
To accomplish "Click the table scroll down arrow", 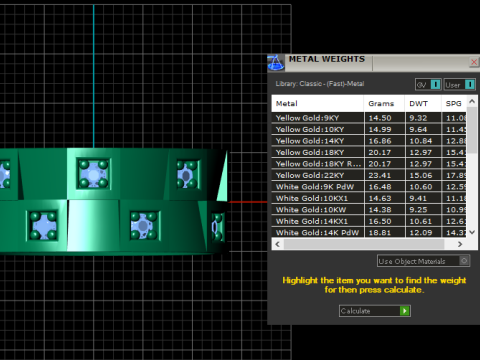I will [x=472, y=232].
